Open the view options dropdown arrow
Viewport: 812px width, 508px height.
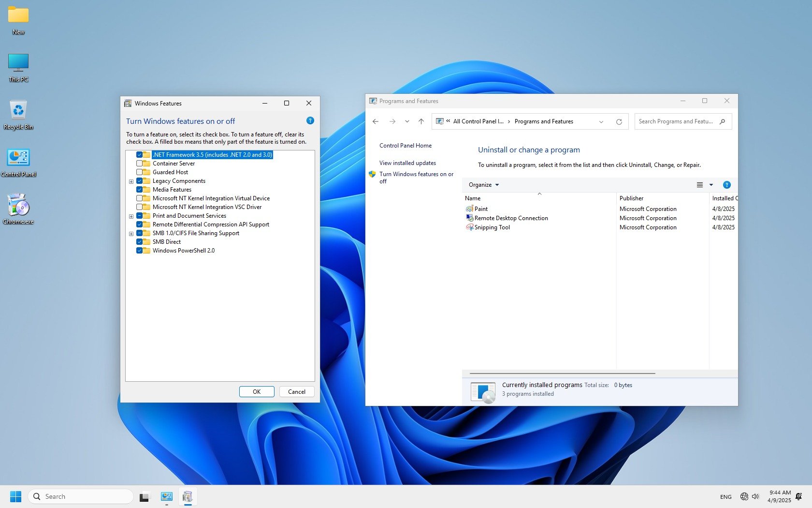711,185
